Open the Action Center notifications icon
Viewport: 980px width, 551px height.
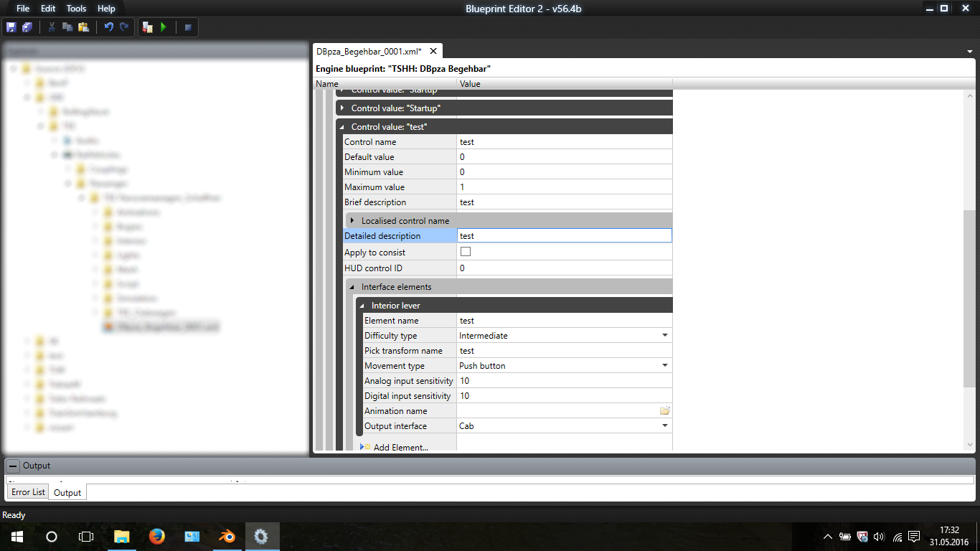click(x=914, y=536)
